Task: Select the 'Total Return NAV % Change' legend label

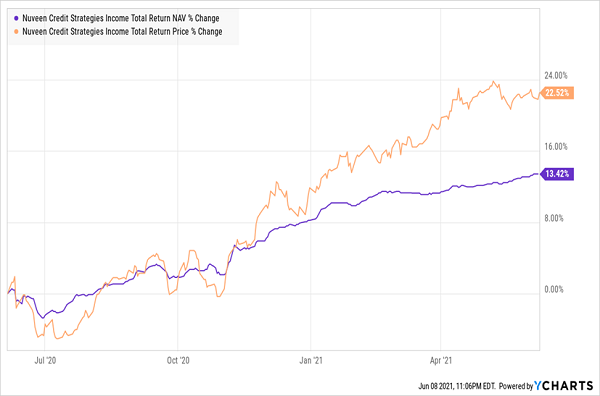Action: (x=121, y=18)
